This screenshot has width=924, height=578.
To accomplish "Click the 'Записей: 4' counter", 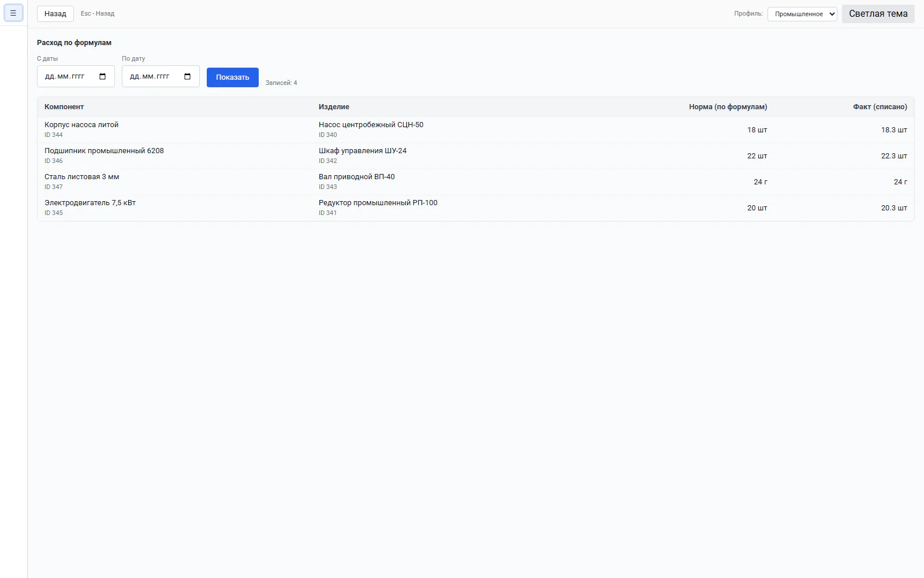I will 281,83.
